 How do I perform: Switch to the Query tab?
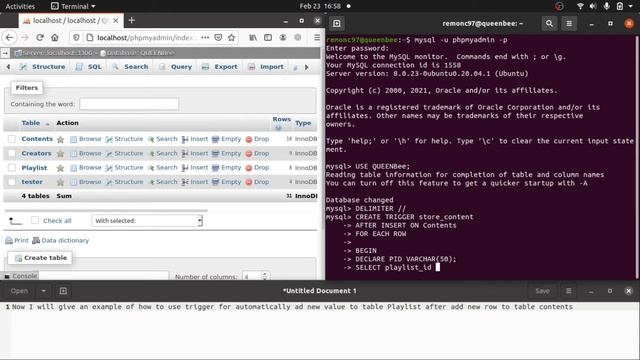tap(176, 67)
